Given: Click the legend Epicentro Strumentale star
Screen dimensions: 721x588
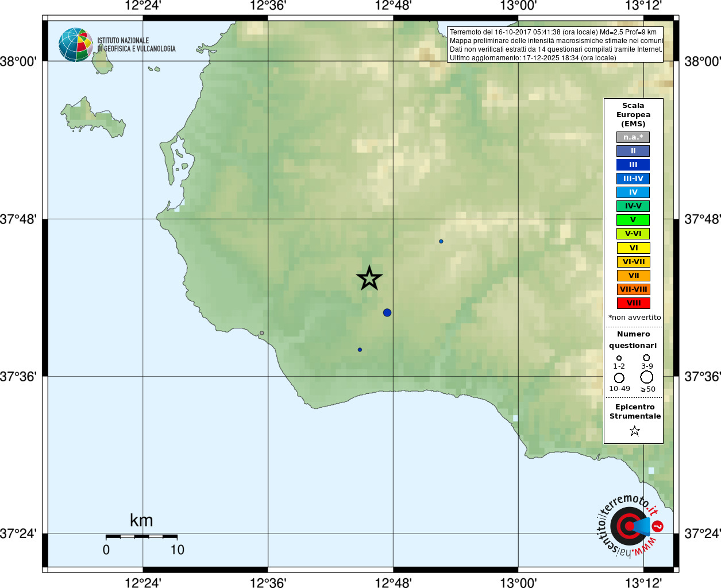Looking at the screenshot, I should click(635, 431).
